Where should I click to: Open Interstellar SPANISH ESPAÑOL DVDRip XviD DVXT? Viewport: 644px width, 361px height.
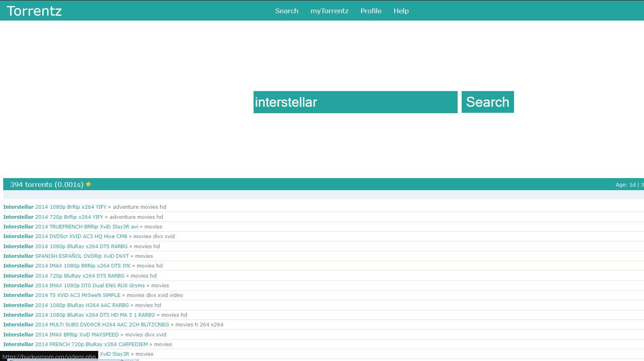click(x=66, y=256)
